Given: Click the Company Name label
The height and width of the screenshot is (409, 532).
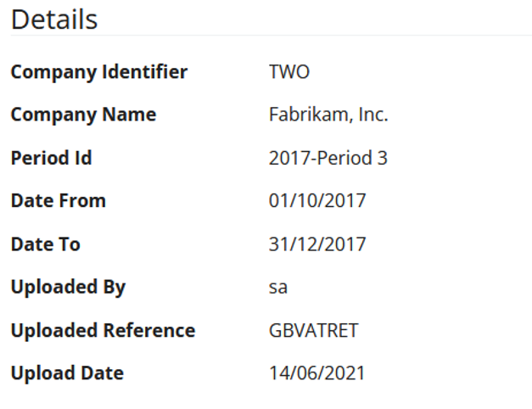Looking at the screenshot, I should point(83,115).
